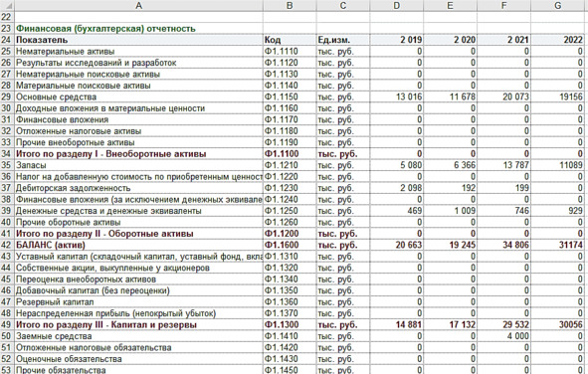
Task: Select balance value '31174'
Action: pyautogui.click(x=557, y=245)
